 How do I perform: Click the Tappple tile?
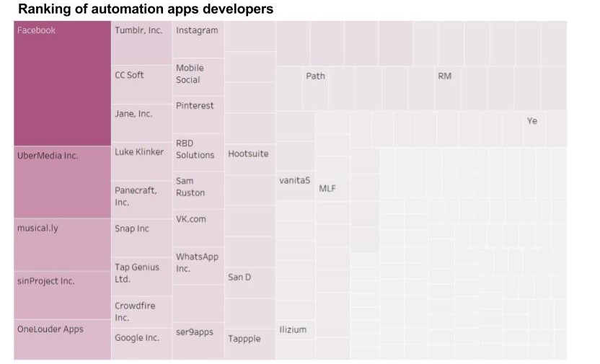click(x=250, y=345)
